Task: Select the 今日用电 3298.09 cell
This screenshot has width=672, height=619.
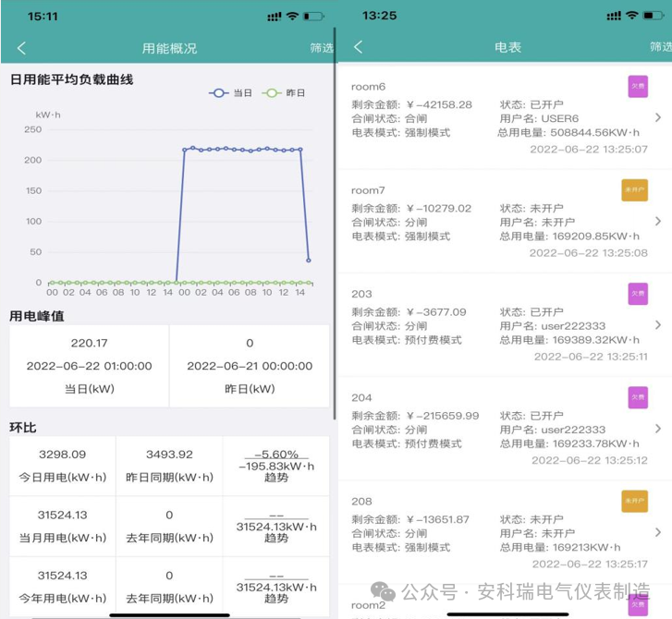Action: click(x=63, y=466)
